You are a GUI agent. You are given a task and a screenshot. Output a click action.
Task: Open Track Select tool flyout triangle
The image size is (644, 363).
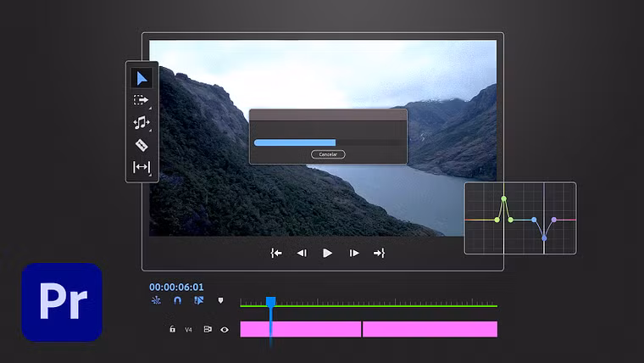point(150,108)
